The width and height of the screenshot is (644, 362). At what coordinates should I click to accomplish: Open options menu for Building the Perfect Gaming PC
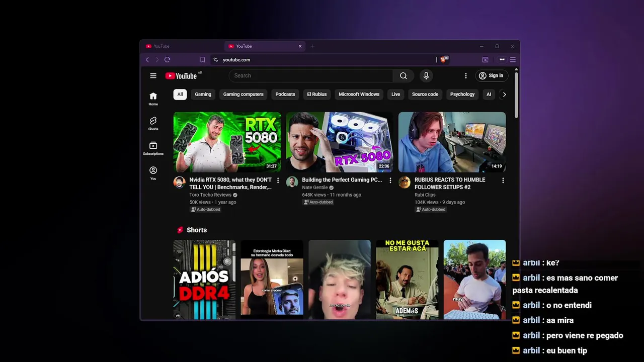(390, 180)
